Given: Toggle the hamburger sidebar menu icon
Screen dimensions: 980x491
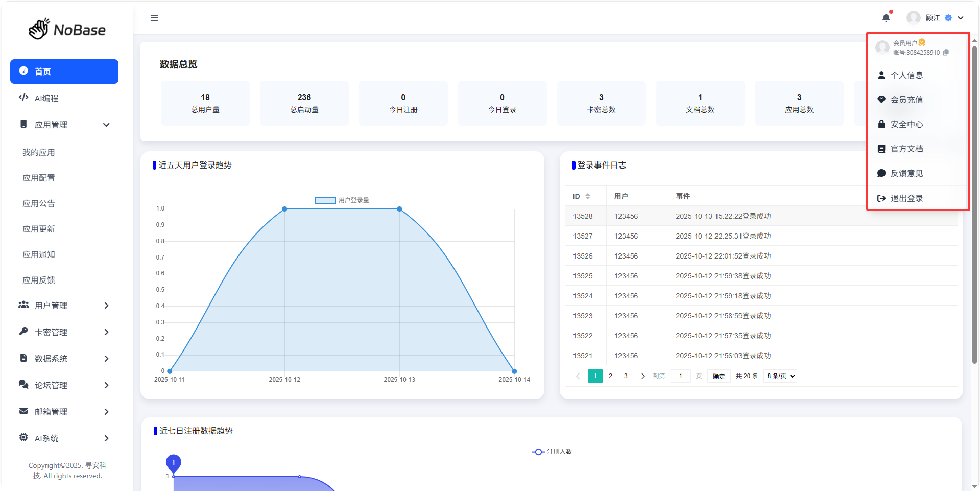Looking at the screenshot, I should coord(154,18).
